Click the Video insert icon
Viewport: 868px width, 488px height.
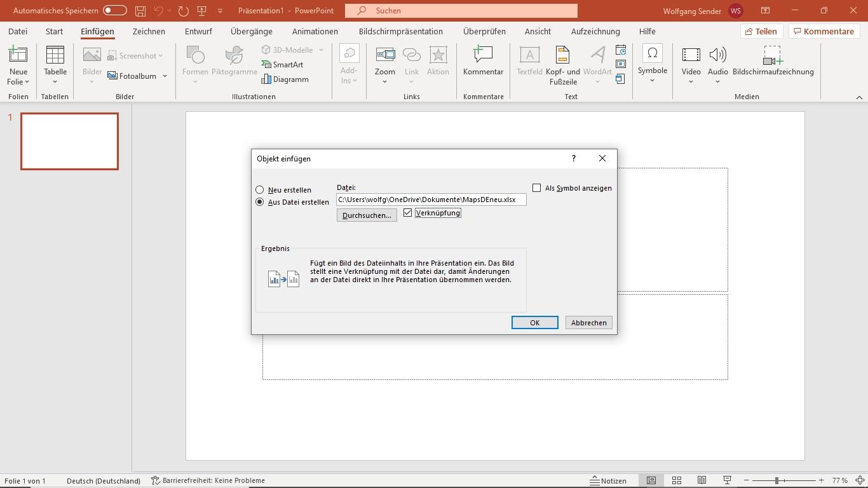click(x=691, y=55)
